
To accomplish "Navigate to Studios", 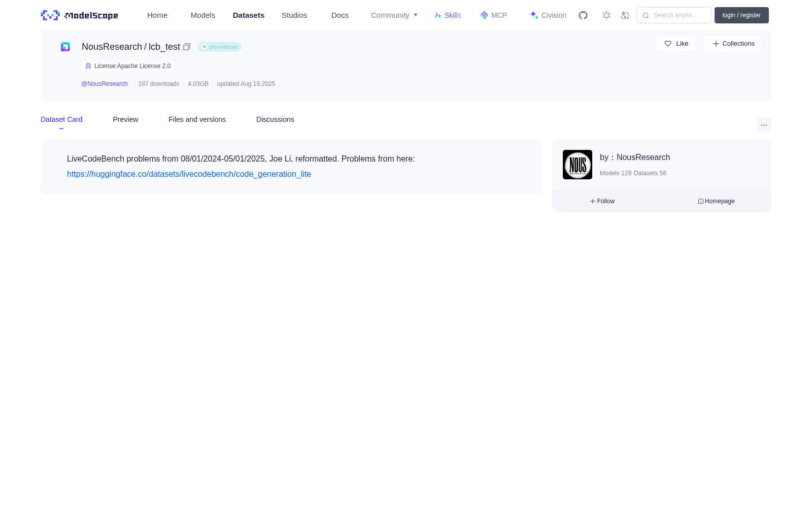I will click(x=294, y=15).
